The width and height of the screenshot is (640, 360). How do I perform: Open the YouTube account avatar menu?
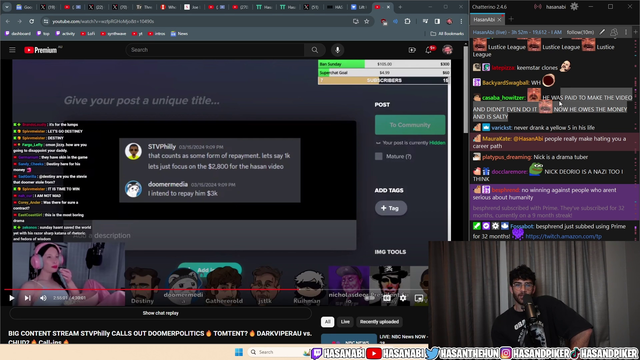(447, 50)
